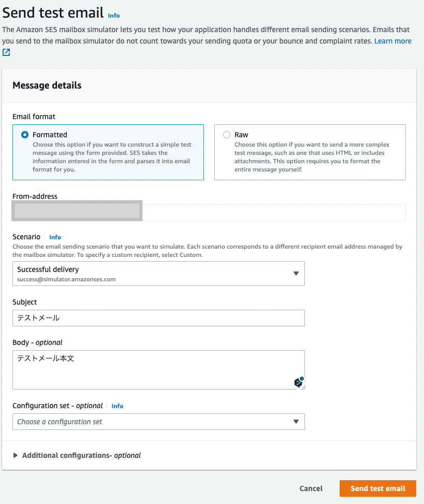The height and width of the screenshot is (504, 424).
Task: Click the Scenario dropdown arrow icon
Action: pyautogui.click(x=296, y=273)
